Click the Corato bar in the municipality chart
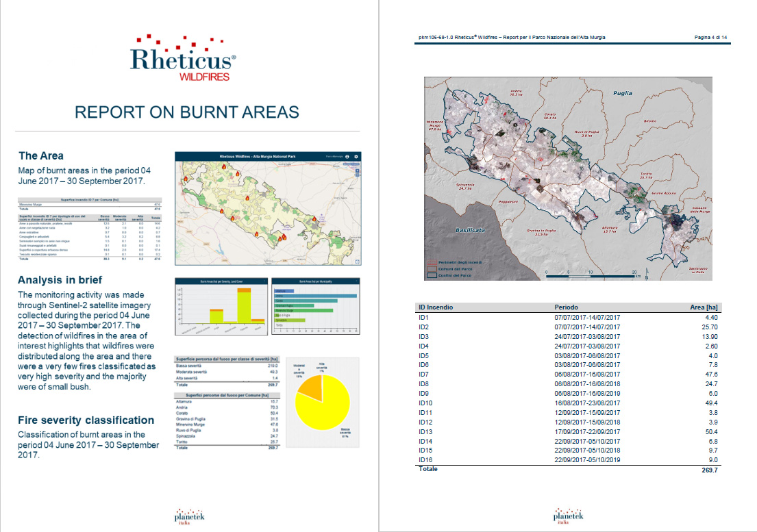Viewport: 757px width, 532px height. pyautogui.click(x=306, y=301)
